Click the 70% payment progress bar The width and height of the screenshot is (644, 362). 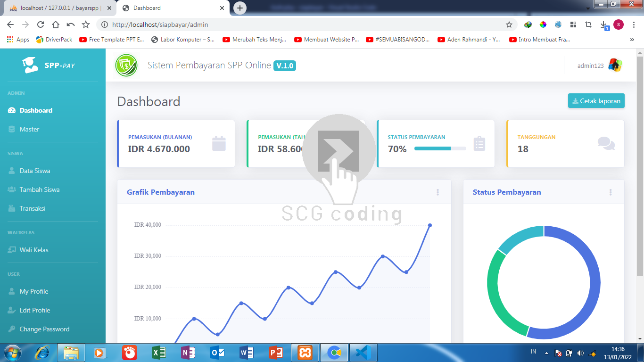pos(440,148)
